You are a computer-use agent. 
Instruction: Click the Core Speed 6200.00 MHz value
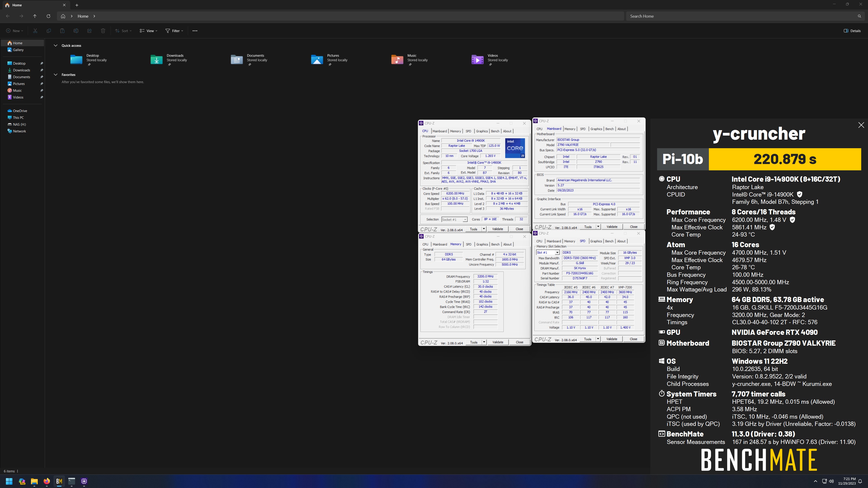point(455,194)
